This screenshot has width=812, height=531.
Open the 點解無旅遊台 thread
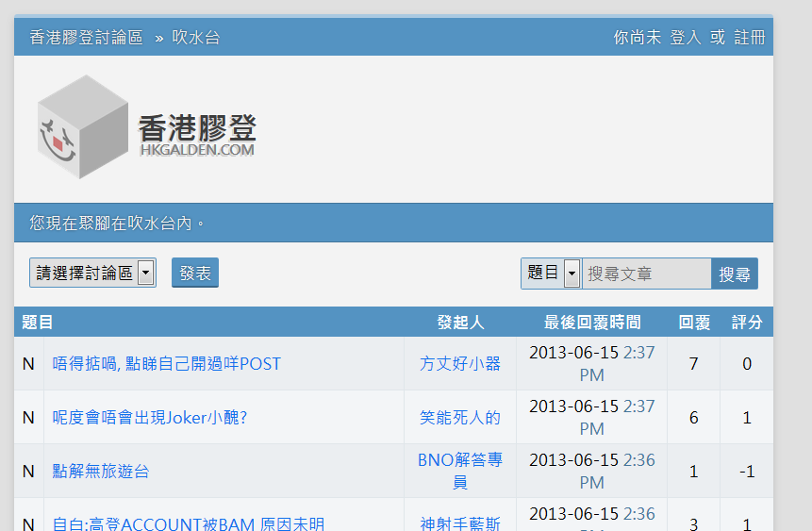[101, 472]
